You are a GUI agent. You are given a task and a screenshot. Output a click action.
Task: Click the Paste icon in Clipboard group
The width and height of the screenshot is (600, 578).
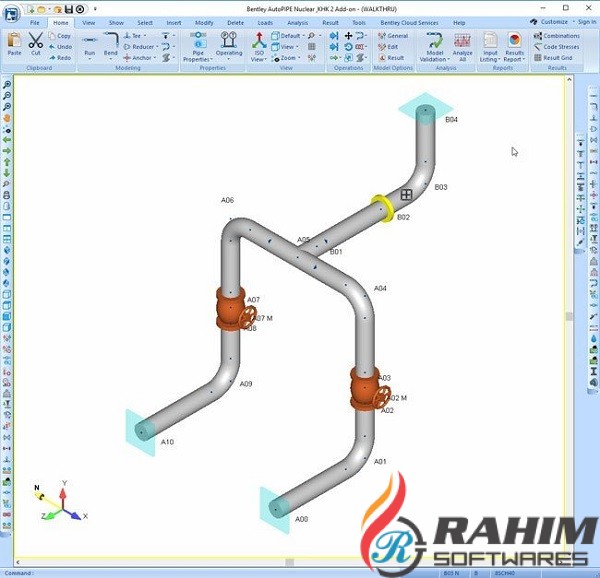(15, 44)
